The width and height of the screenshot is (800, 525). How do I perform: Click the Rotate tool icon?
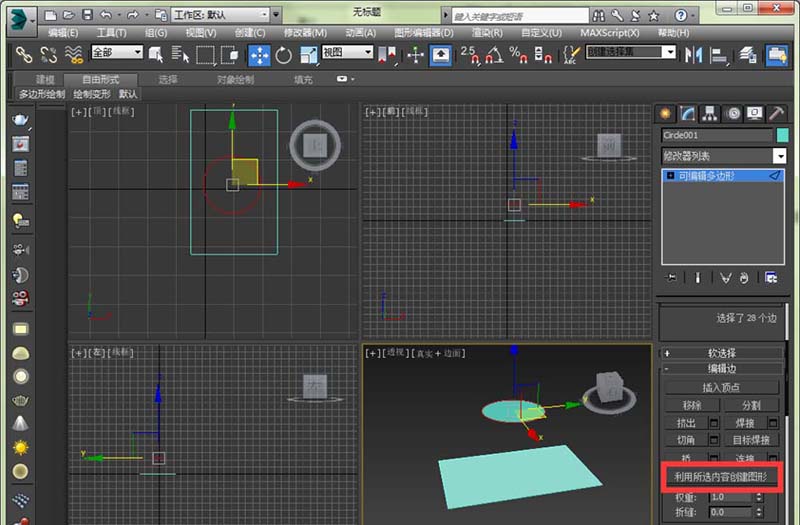[283, 55]
